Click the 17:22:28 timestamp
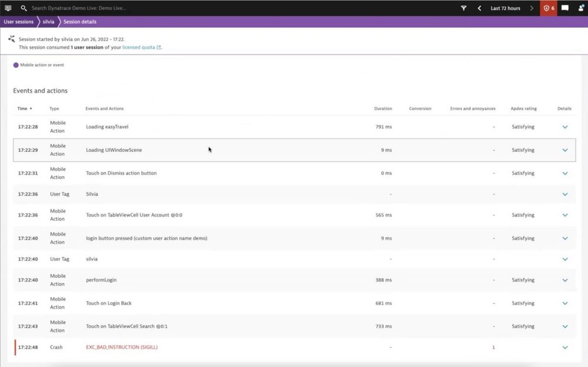 coord(28,127)
